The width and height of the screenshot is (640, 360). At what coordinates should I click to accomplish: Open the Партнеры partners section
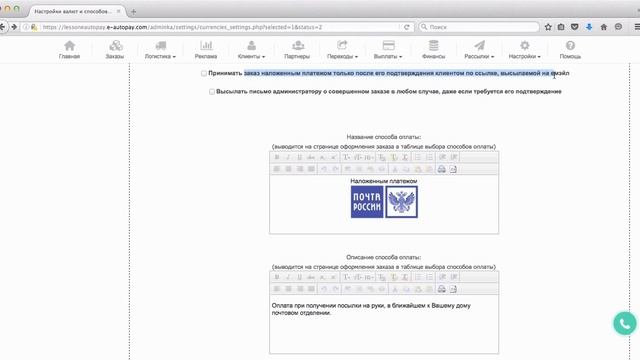(297, 50)
